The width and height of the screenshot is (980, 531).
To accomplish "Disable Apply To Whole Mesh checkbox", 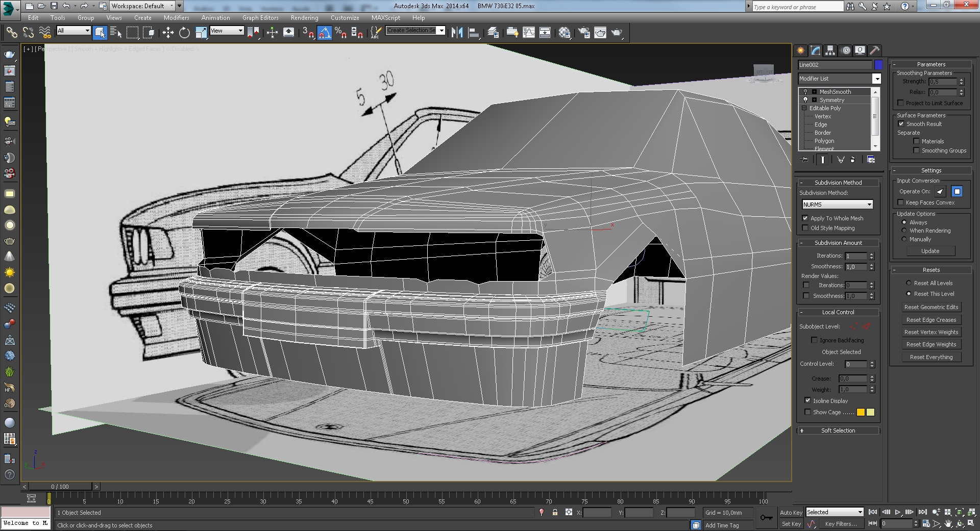I will click(x=805, y=218).
